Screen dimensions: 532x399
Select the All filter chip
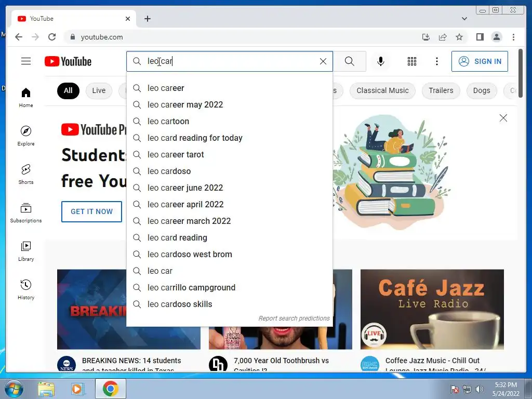[68, 90]
